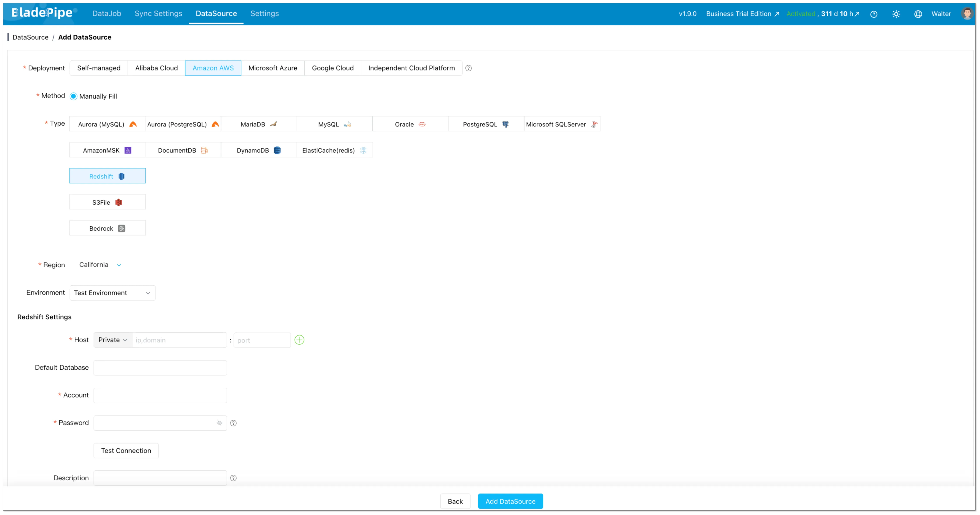Select Microsoft SQLServer type
Image resolution: width=980 pixels, height=515 pixels.
[562, 124]
